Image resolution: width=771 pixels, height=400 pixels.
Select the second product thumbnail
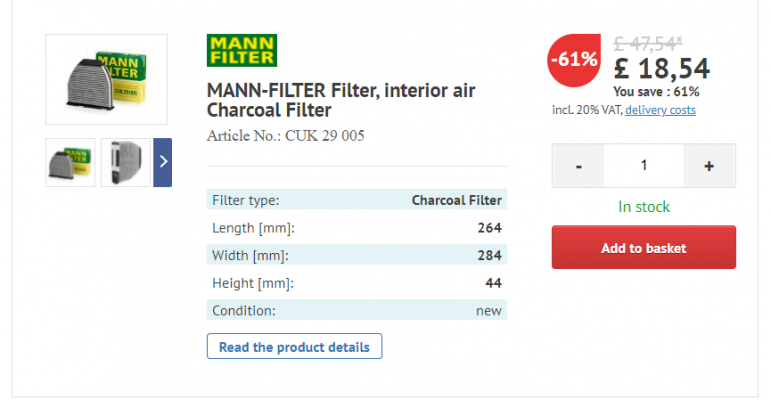click(x=125, y=161)
